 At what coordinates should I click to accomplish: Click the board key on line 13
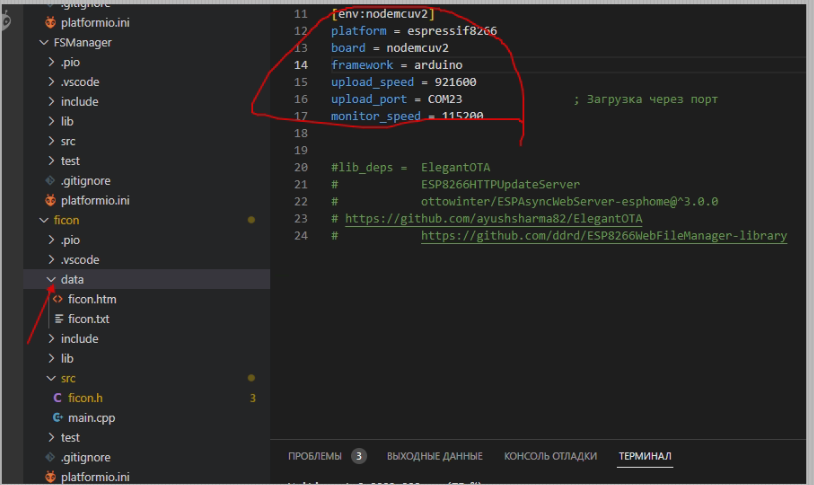348,48
